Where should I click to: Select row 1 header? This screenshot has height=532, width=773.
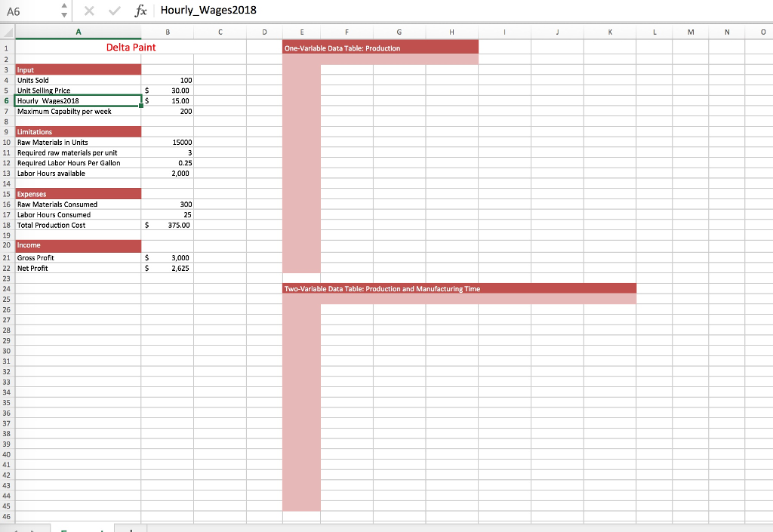point(7,48)
